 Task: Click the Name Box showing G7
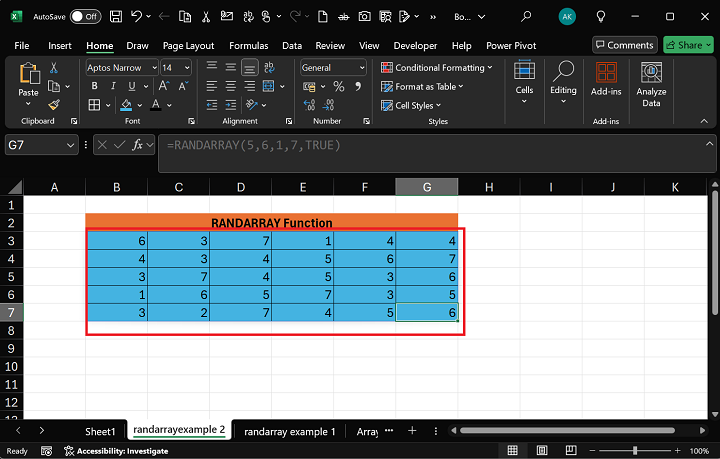tap(35, 145)
